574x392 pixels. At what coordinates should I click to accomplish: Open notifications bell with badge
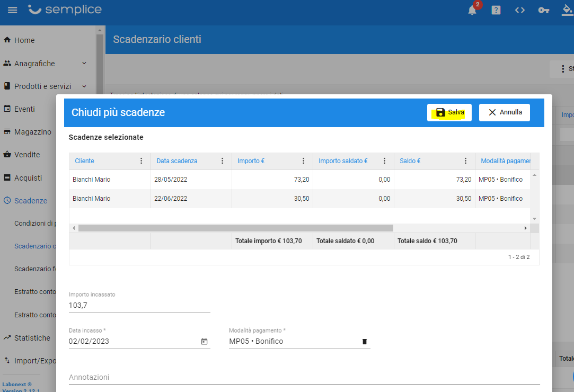(x=473, y=9)
